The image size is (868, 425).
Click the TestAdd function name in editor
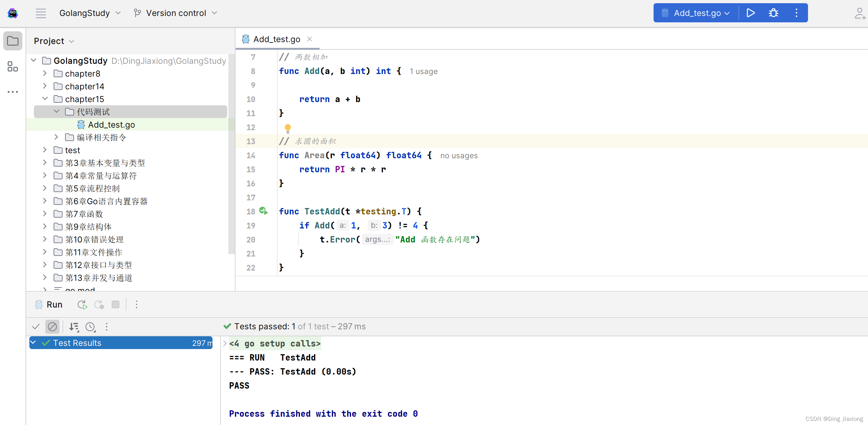tap(322, 212)
